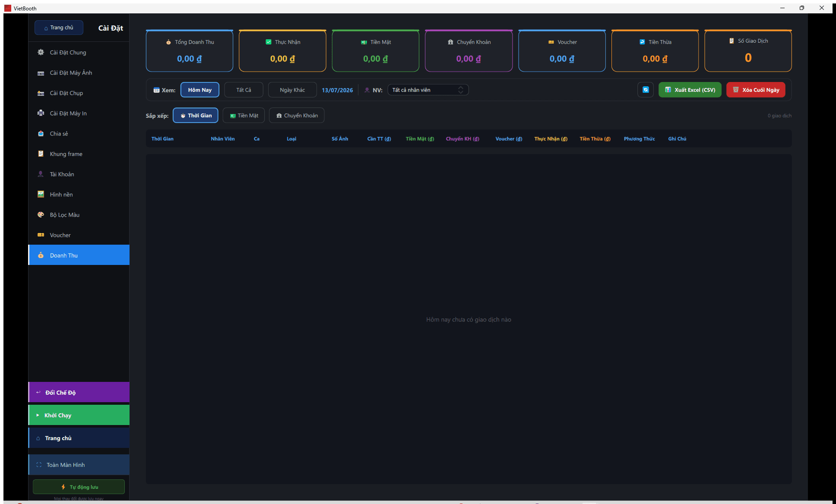
Task: Open the Khung frame section
Action: pyautogui.click(x=79, y=154)
